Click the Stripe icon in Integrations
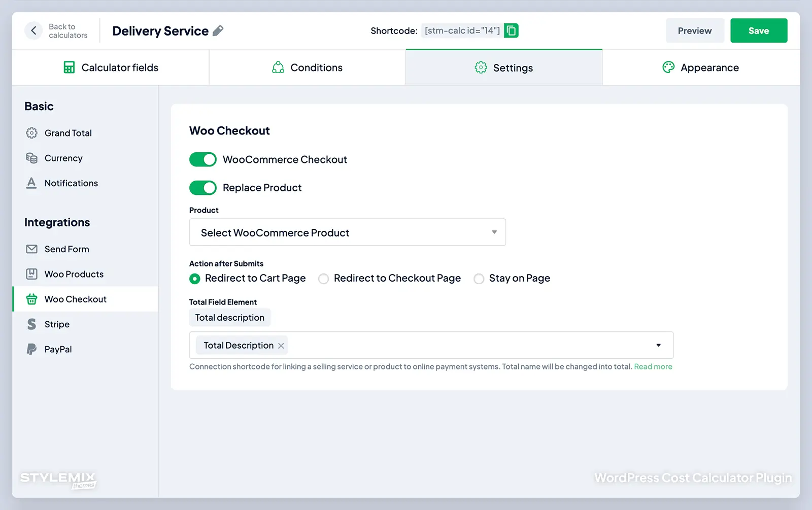 [x=31, y=324]
